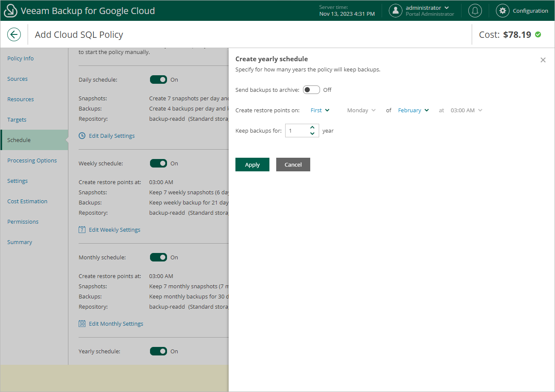Click the Veeam logo icon
The height and width of the screenshot is (392, 555).
[x=10, y=11]
